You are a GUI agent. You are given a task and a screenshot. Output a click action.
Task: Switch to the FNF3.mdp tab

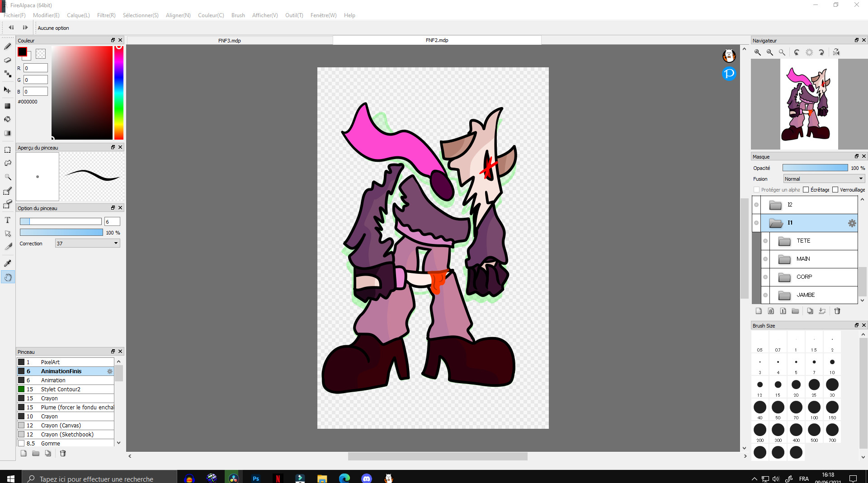(x=230, y=40)
